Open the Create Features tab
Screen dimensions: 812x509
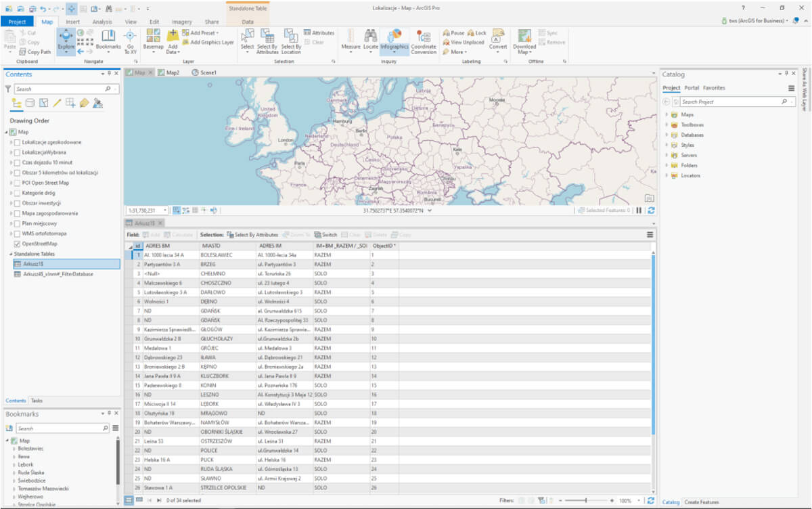pyautogui.click(x=702, y=502)
